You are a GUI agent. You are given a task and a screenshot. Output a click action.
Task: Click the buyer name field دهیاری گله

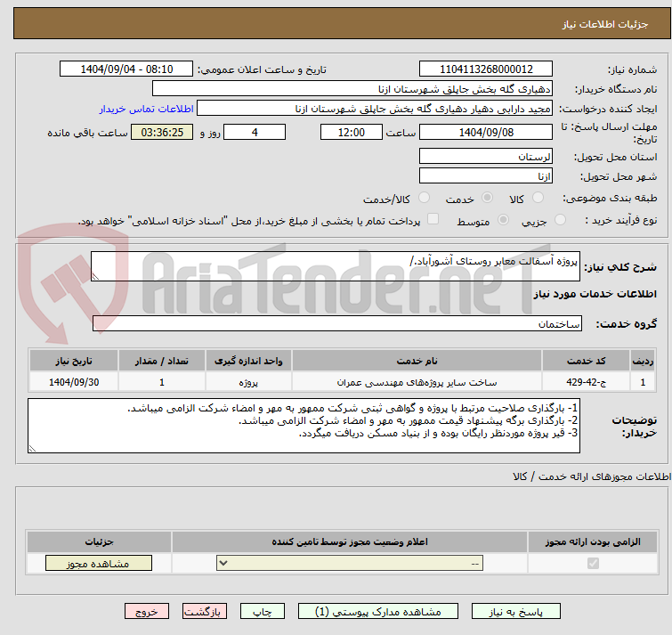(352, 89)
